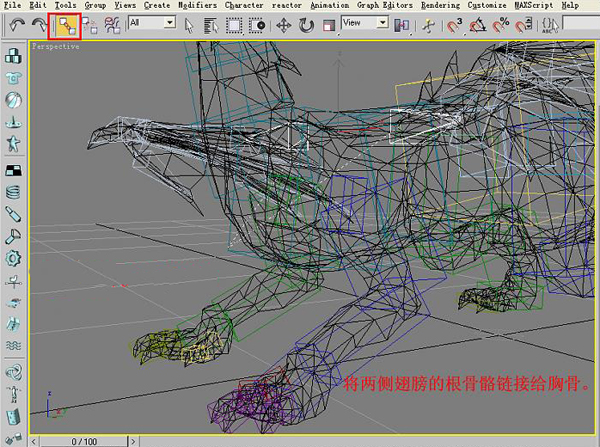Click the arrow on the 'View' coordinate list
This screenshot has height=447, width=600.
(383, 23)
